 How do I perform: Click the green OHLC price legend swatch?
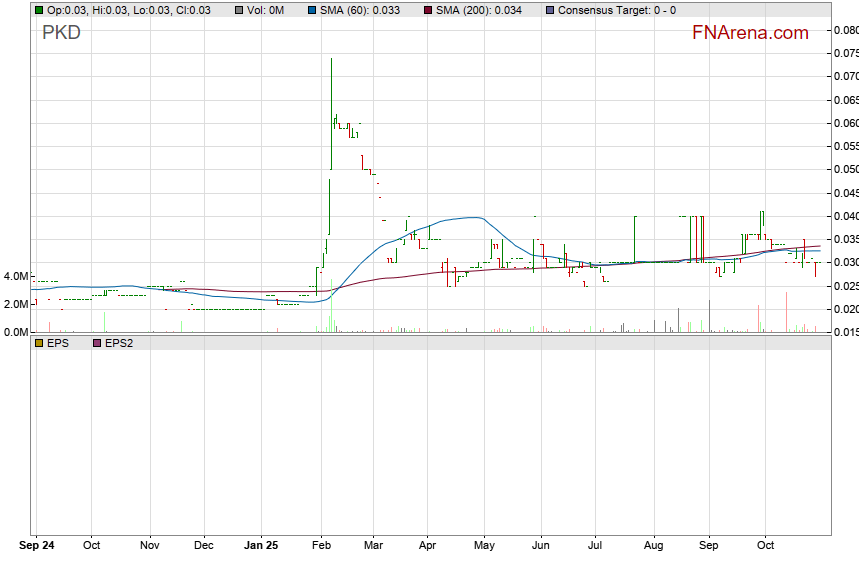(38, 10)
